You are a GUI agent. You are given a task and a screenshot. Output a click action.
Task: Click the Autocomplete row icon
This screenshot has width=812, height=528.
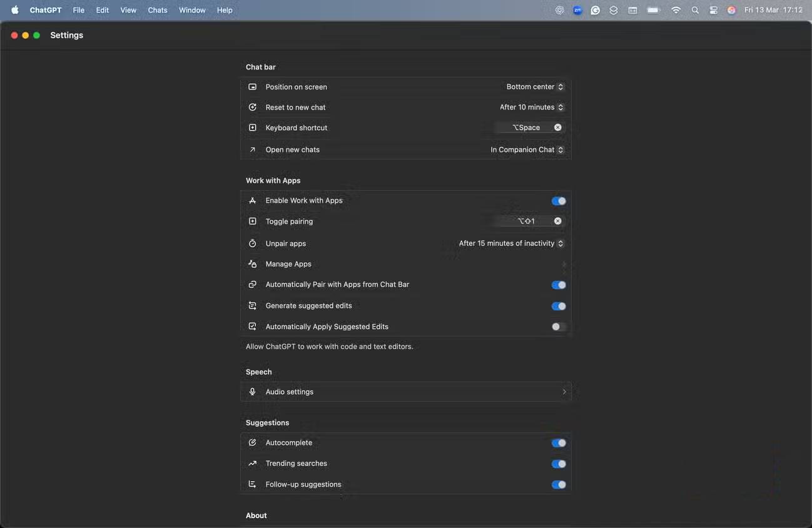253,443
